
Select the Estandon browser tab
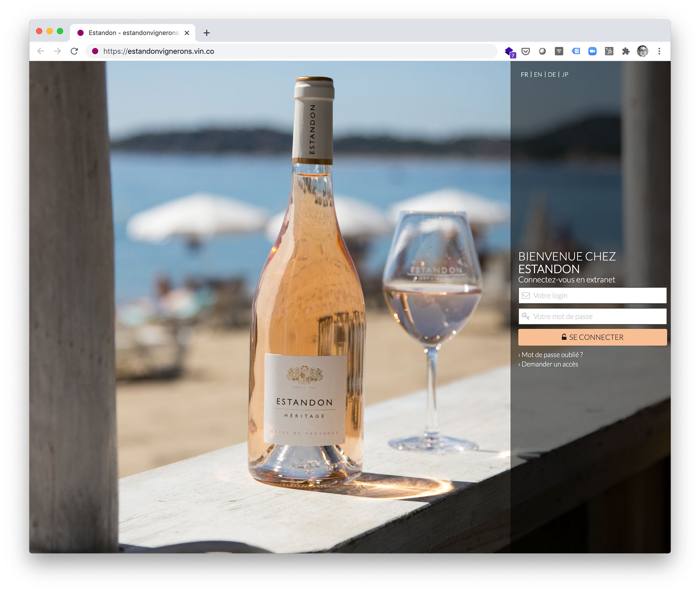click(x=133, y=33)
